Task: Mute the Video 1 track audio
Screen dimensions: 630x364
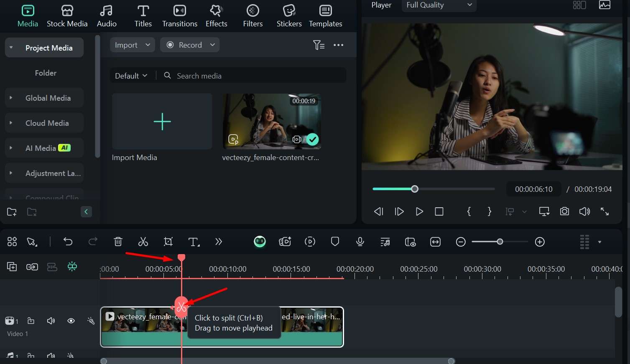Action: [x=51, y=321]
